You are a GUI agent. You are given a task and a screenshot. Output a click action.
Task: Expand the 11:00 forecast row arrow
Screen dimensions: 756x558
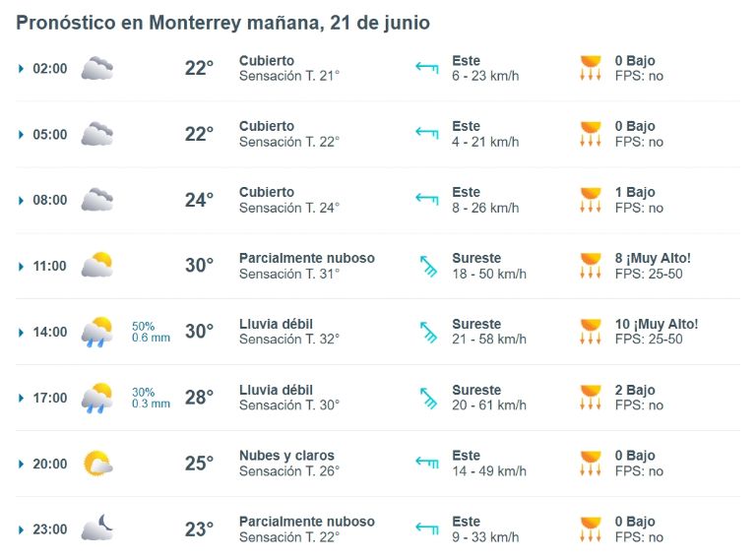(x=21, y=266)
